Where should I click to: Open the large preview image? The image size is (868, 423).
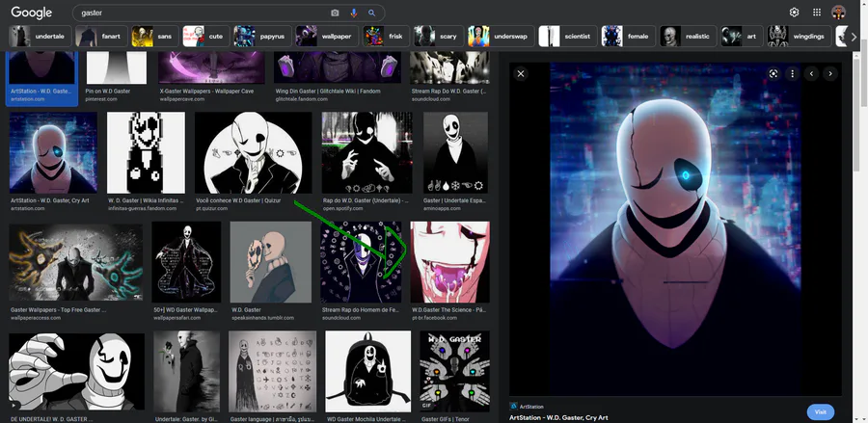click(675, 228)
